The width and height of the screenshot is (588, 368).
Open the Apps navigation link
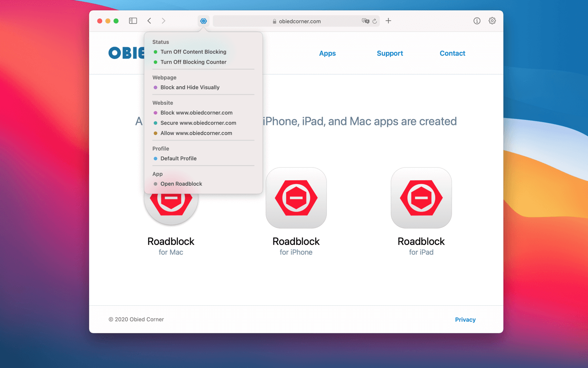coord(327,54)
